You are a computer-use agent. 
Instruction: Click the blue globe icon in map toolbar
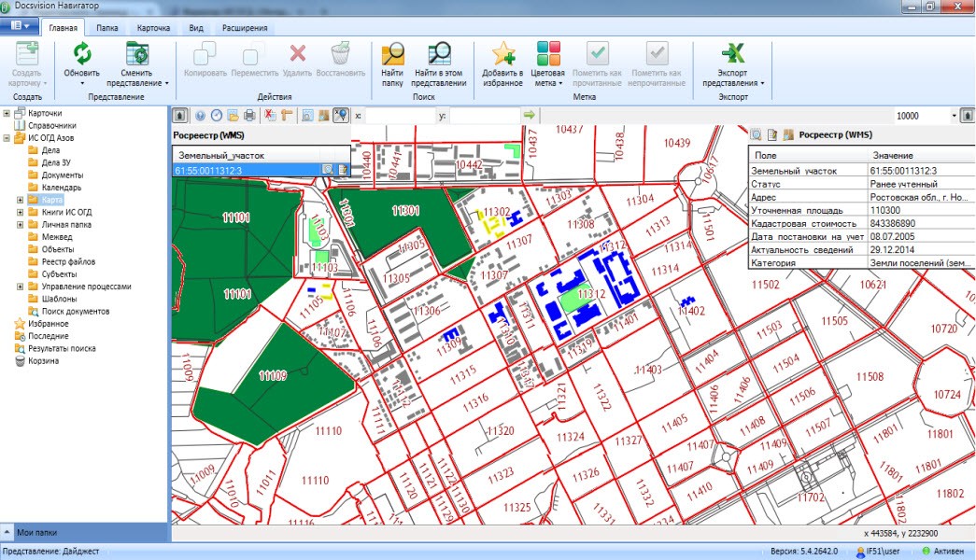(201, 115)
